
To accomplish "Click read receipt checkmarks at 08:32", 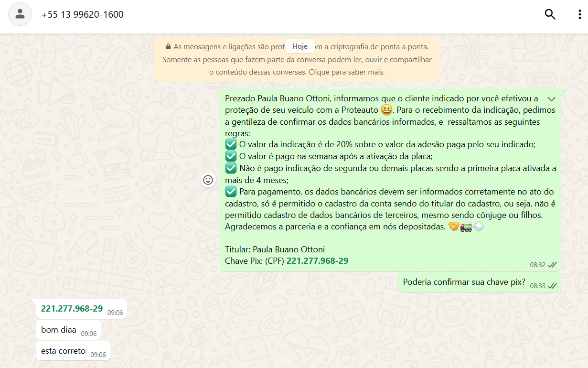I will (552, 265).
